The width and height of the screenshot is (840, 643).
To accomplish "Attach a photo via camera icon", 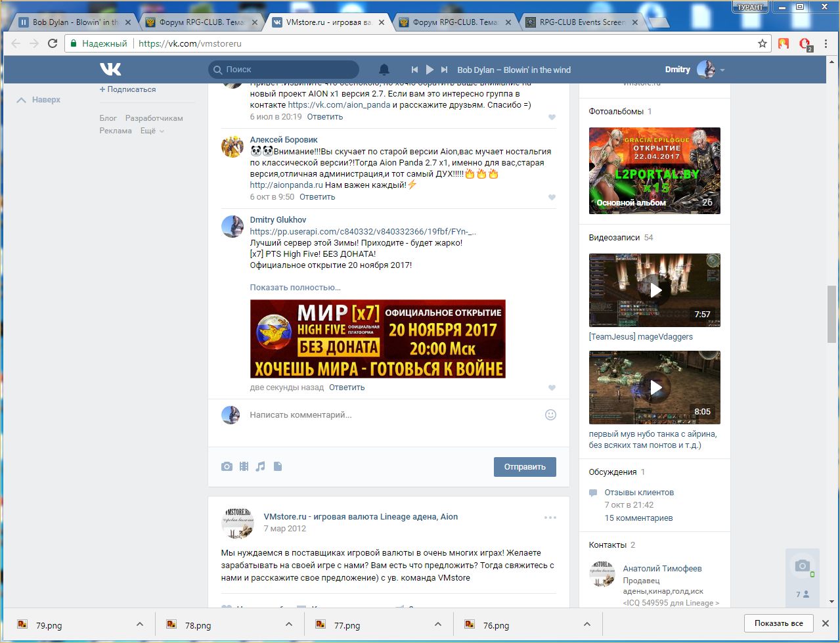I will click(x=227, y=466).
